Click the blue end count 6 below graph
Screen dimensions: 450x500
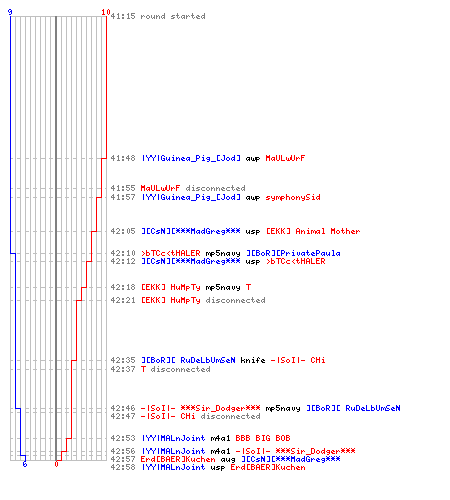25,464
